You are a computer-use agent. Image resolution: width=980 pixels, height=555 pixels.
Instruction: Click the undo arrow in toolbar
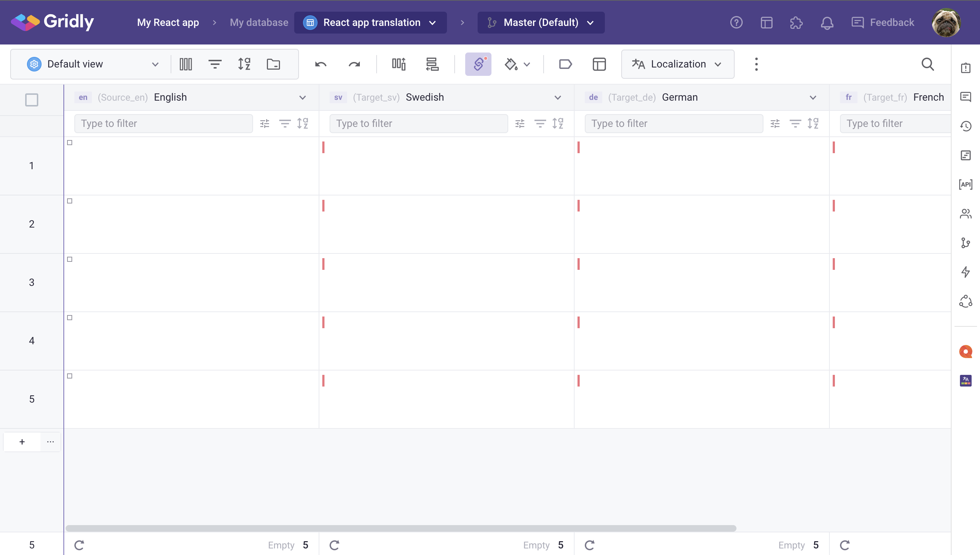click(321, 64)
